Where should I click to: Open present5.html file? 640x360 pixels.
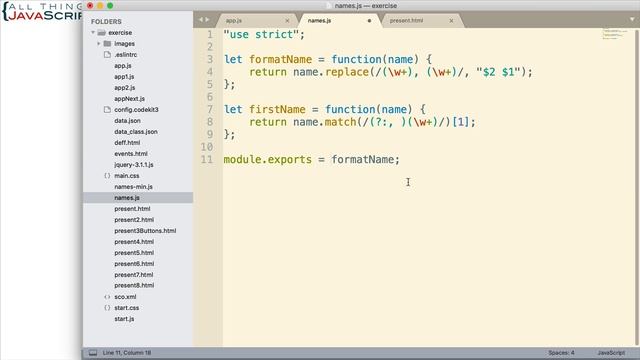[x=134, y=253]
